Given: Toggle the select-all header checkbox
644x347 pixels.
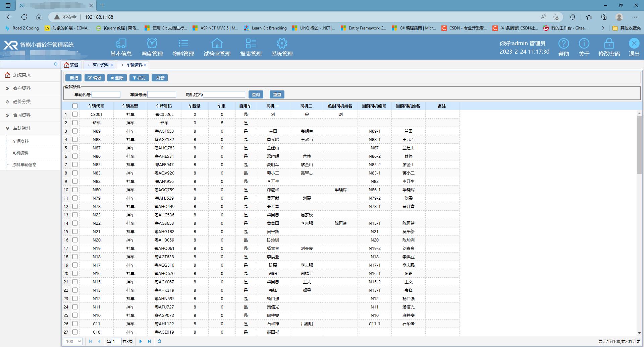Looking at the screenshot, I should coord(75,106).
